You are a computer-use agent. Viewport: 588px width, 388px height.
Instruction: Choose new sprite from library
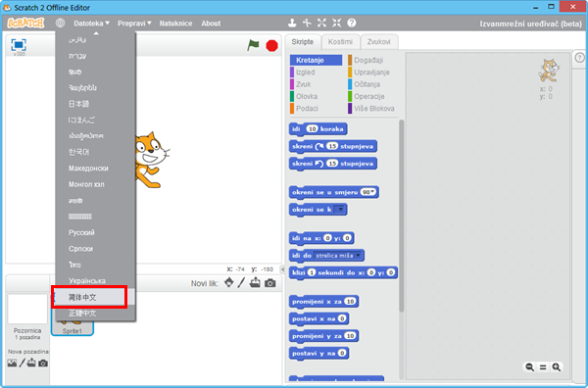(228, 282)
